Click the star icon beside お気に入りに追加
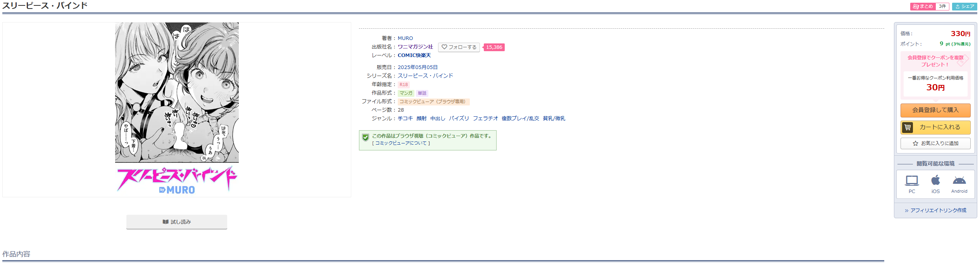Screen dimensions: 980x264 915,143
